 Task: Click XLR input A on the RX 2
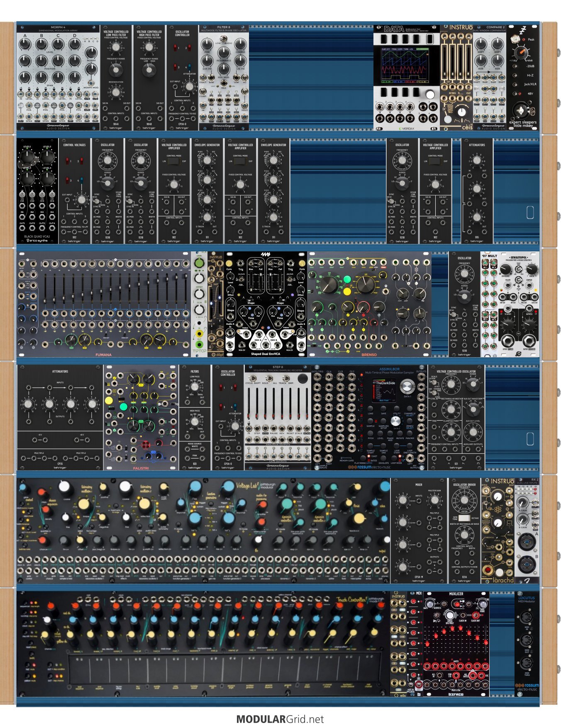click(x=526, y=543)
